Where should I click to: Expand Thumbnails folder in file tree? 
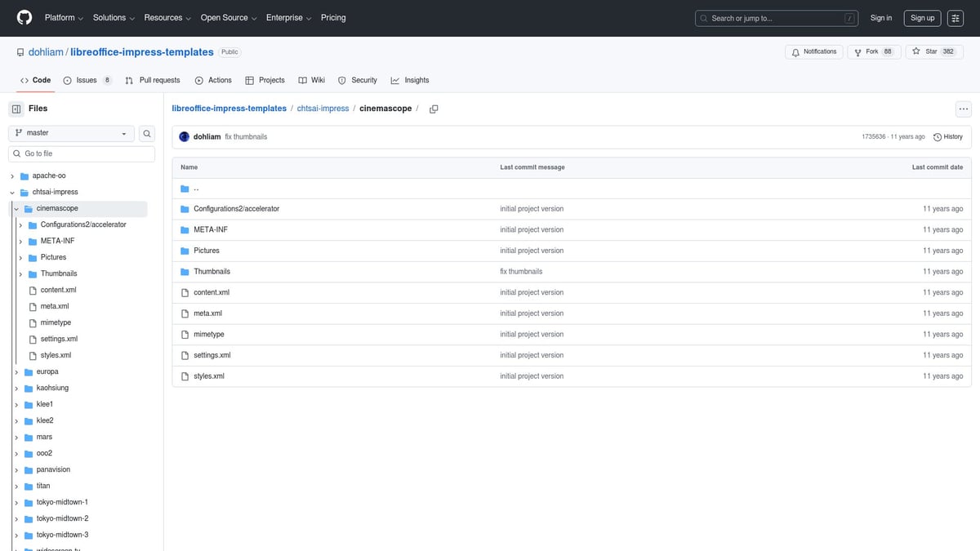tap(20, 273)
